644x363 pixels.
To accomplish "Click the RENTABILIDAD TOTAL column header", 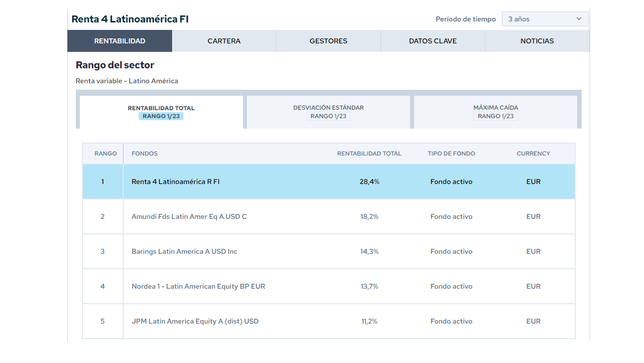I will click(x=369, y=154).
